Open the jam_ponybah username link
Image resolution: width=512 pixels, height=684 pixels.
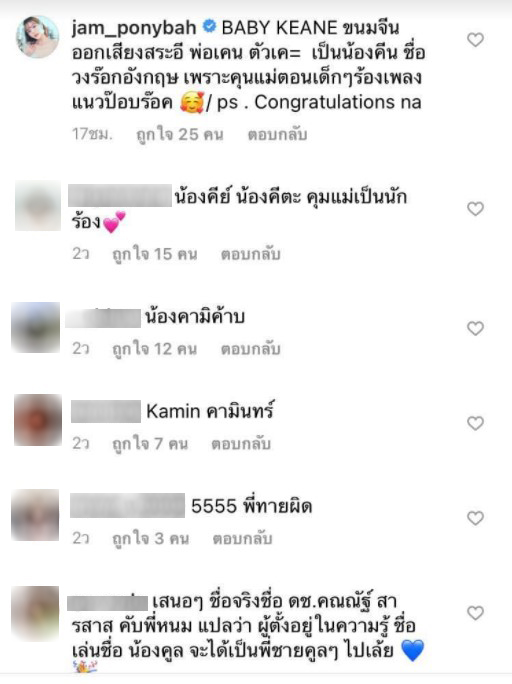click(x=134, y=28)
